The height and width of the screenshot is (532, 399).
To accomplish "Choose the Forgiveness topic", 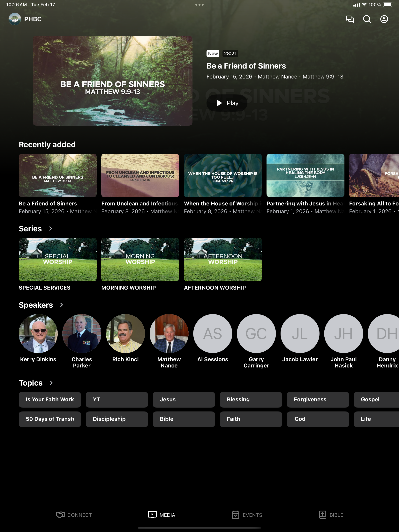I will (318, 399).
